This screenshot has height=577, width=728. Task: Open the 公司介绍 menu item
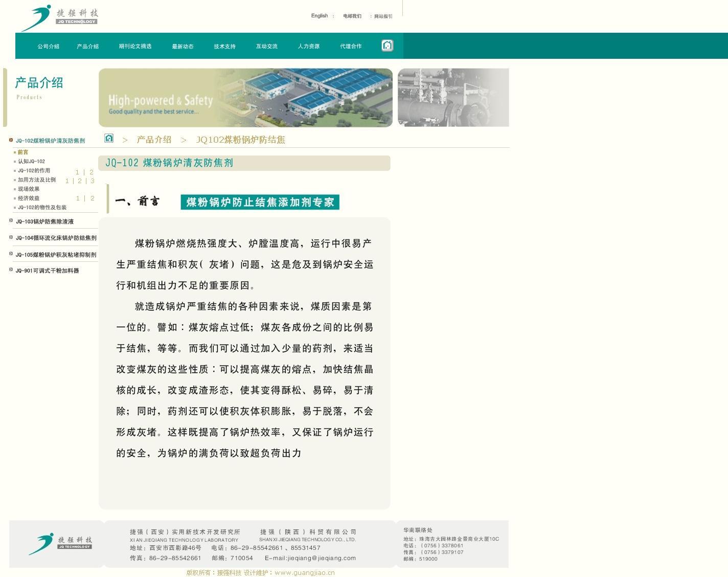point(48,47)
